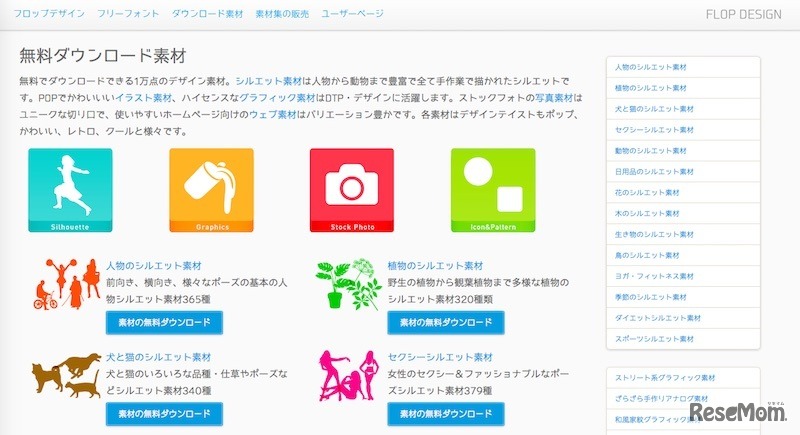
Task: Click download button under 人物のシルエット素材
Action: (x=164, y=322)
